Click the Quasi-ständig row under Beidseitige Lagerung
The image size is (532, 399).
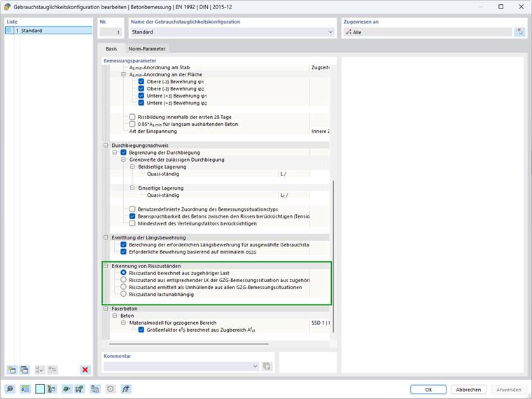point(220,174)
